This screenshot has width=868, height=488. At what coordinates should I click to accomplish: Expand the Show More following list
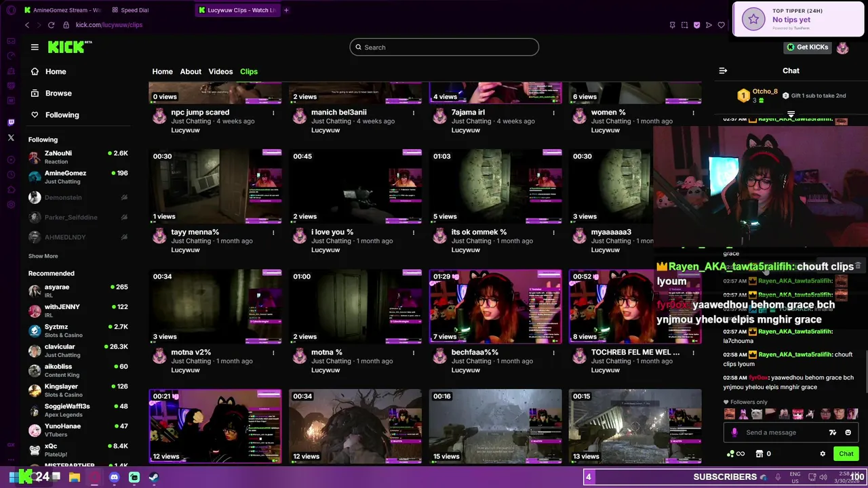click(x=43, y=256)
